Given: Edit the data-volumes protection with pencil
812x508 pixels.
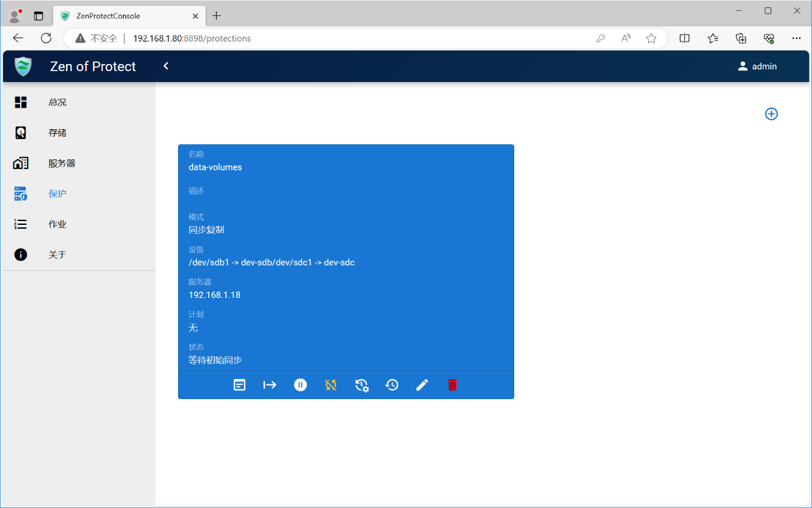Looking at the screenshot, I should tap(422, 385).
